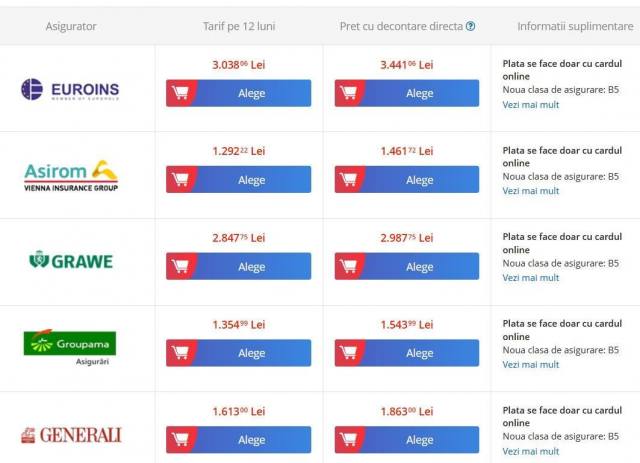This screenshot has height=463, width=640.
Task: Click the help icon beside Pret cu decontare directa
Action: (x=470, y=26)
